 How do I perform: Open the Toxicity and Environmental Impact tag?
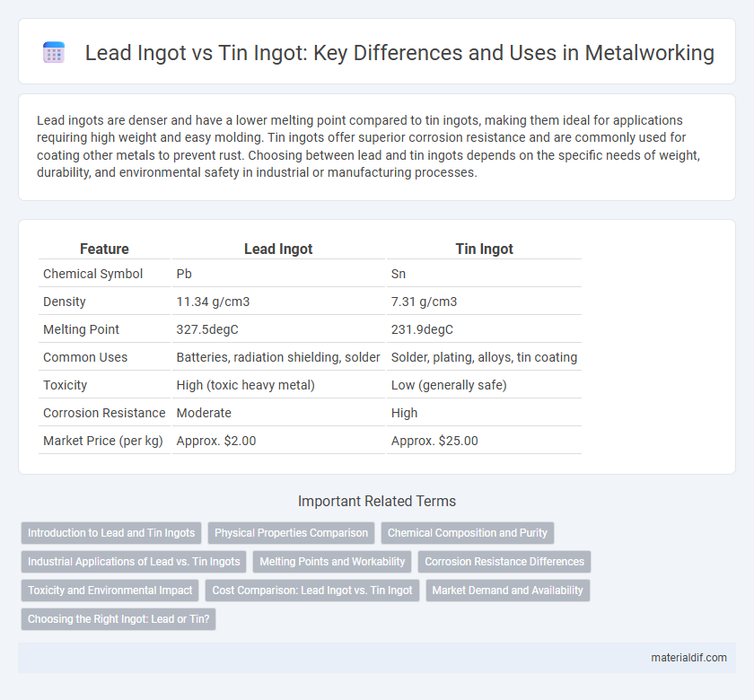tap(110, 591)
